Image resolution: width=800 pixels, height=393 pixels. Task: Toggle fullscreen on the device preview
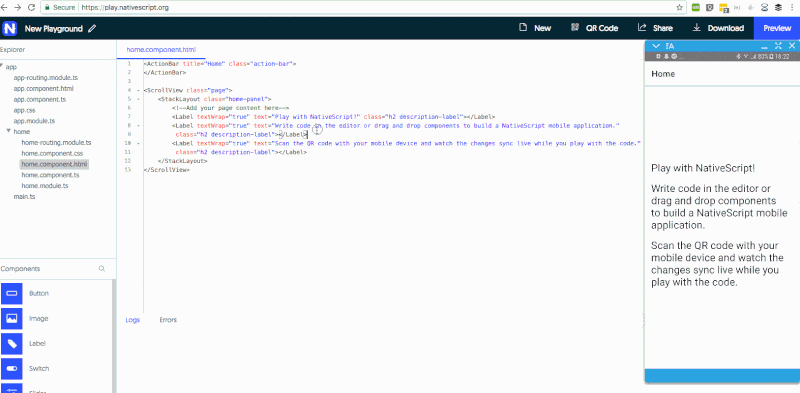point(778,46)
